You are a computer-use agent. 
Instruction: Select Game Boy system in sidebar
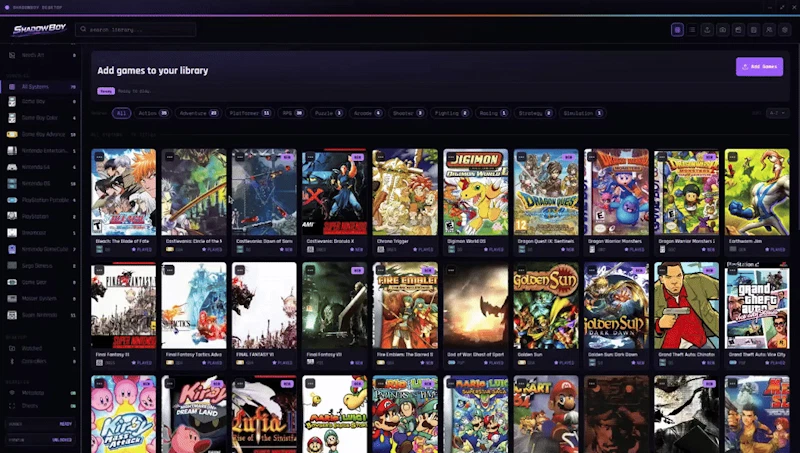[41, 102]
